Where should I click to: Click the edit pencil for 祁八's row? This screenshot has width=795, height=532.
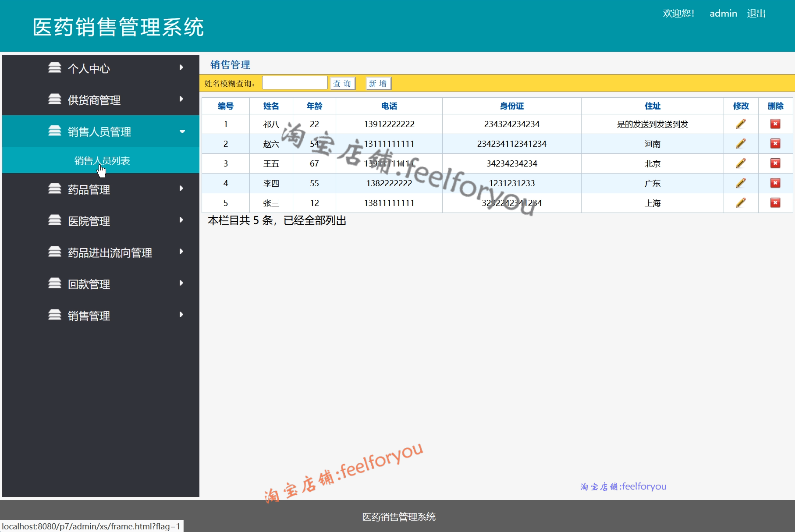tap(741, 124)
